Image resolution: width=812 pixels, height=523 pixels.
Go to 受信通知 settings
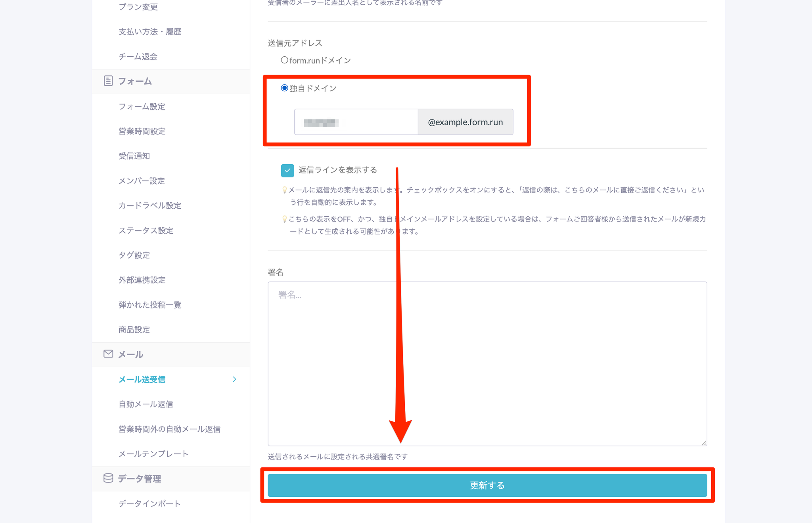tap(134, 156)
